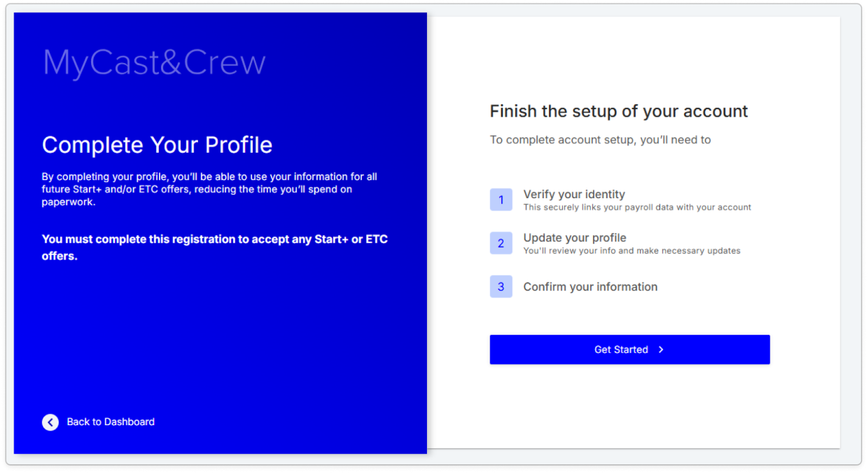Click 'Complete Your Profile' heading
Screen dimensions: 868x473
coord(157,145)
